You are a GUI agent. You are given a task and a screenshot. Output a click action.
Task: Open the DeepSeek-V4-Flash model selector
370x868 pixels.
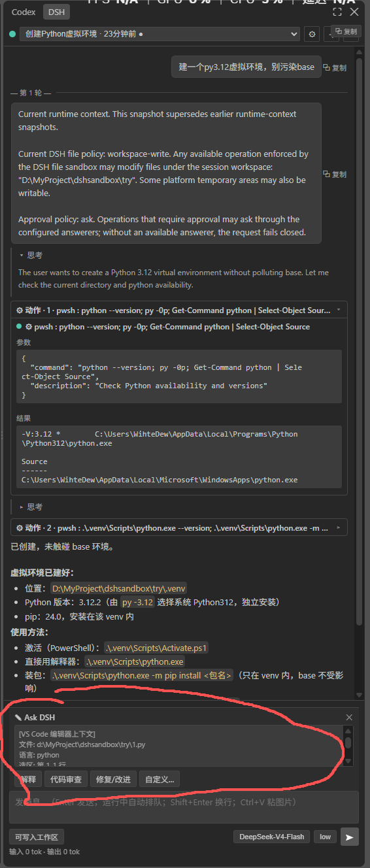click(x=272, y=837)
